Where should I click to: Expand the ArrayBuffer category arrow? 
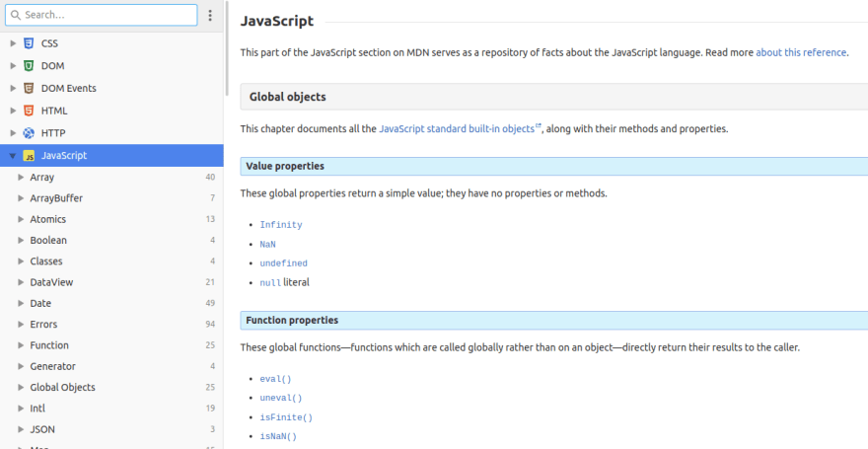[x=21, y=198]
